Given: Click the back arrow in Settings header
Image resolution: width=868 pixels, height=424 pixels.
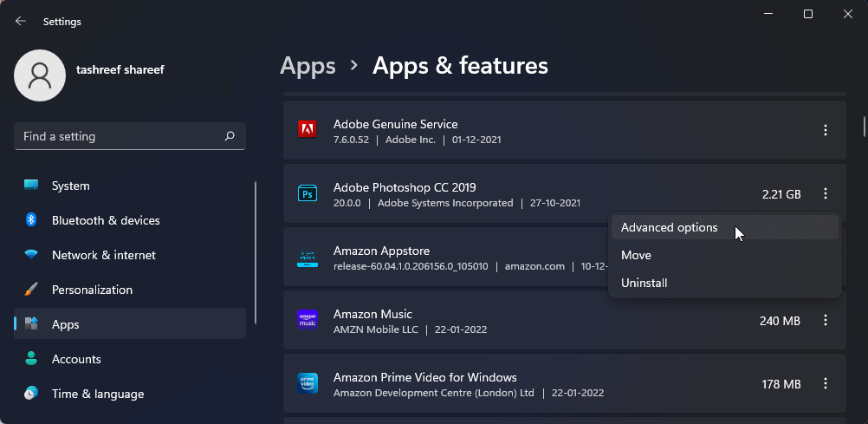Looking at the screenshot, I should tap(21, 21).
